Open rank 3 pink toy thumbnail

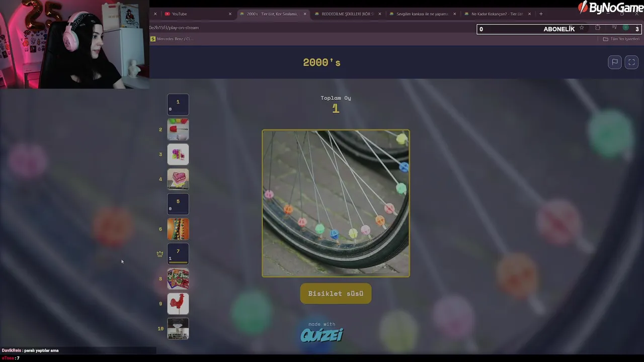point(178,154)
